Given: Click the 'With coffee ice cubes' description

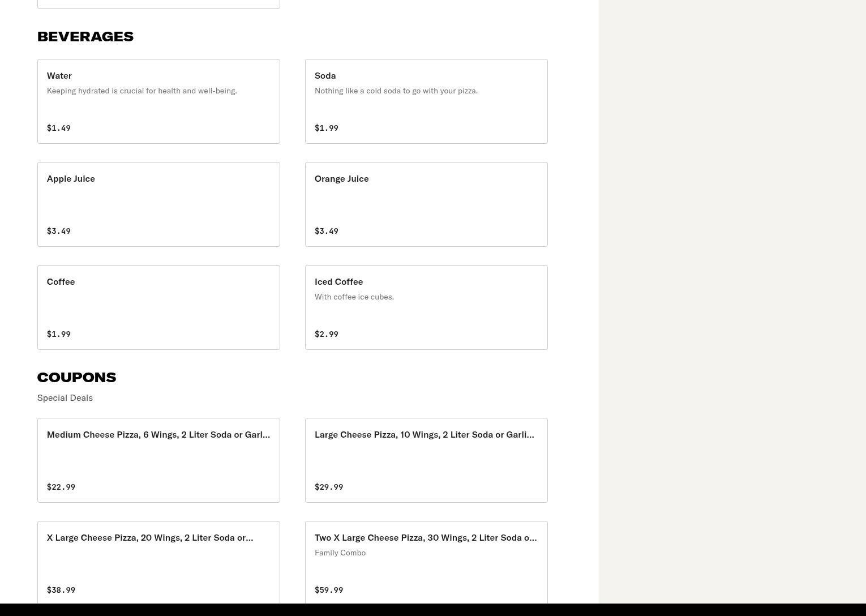Looking at the screenshot, I should point(354,297).
